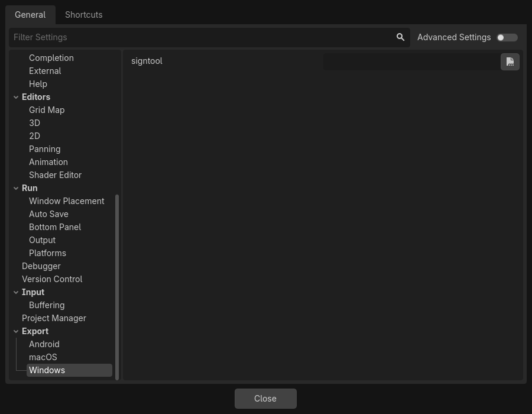Image resolution: width=532 pixels, height=414 pixels.
Task: Select the Shader Editor settings section
Action: [x=55, y=174]
